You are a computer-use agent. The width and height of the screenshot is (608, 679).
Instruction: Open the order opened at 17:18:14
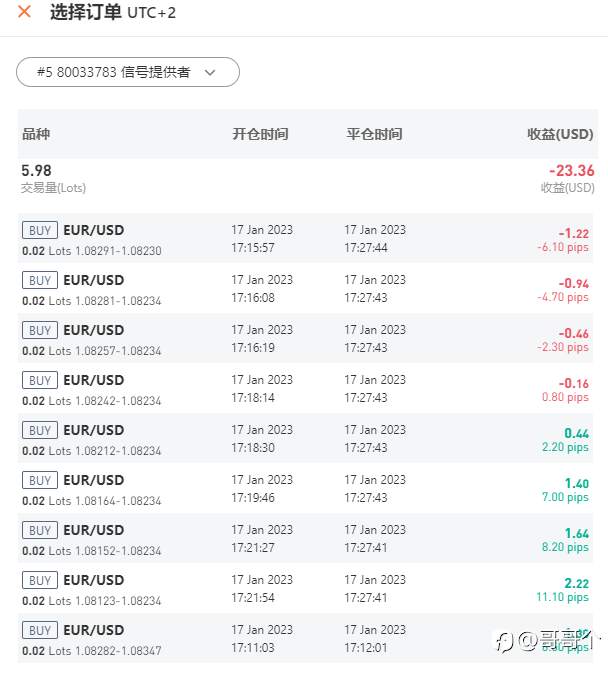click(x=305, y=388)
